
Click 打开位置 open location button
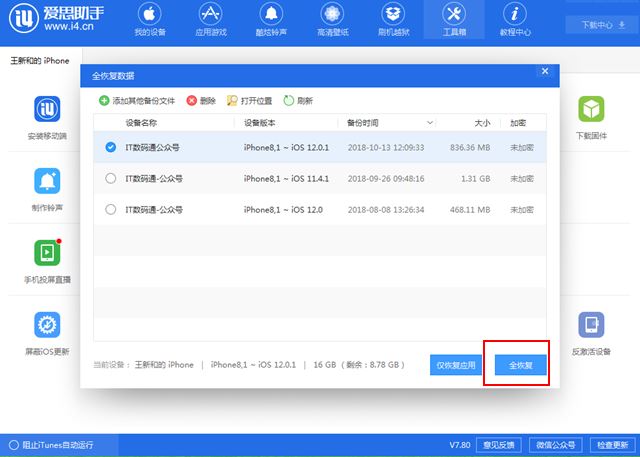pos(249,100)
